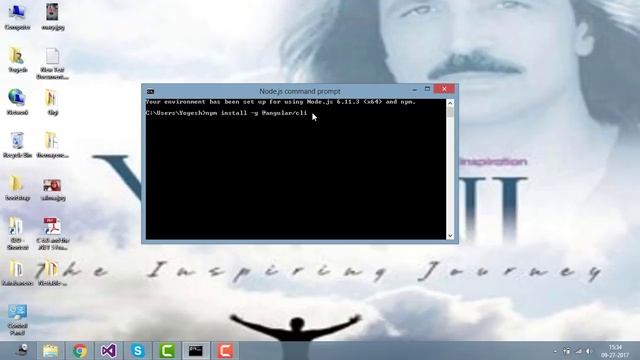Open the Network desktop icon
The image size is (640, 360).
point(17,102)
